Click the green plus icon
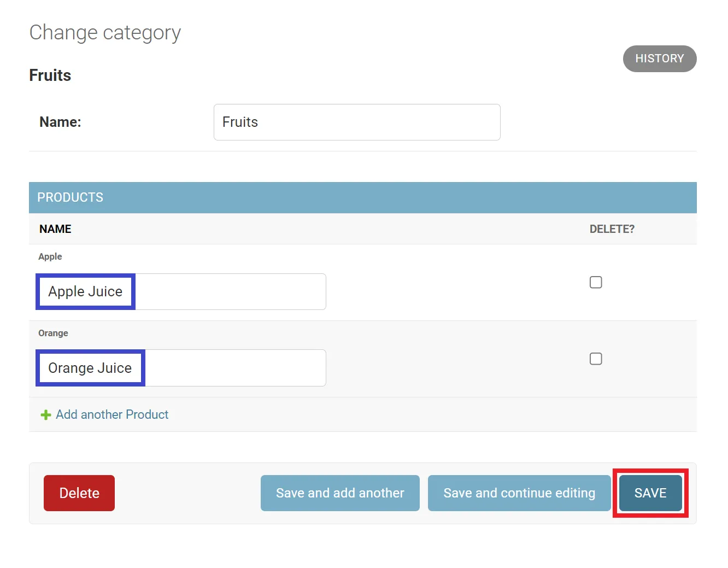This screenshot has height=568, width=728. pyautogui.click(x=46, y=415)
